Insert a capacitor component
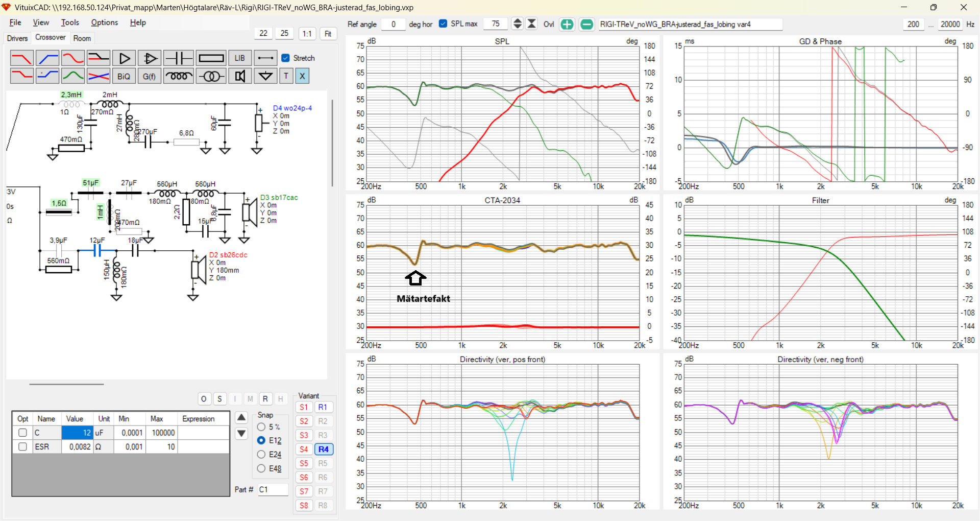The width and height of the screenshot is (980, 521). pos(179,58)
